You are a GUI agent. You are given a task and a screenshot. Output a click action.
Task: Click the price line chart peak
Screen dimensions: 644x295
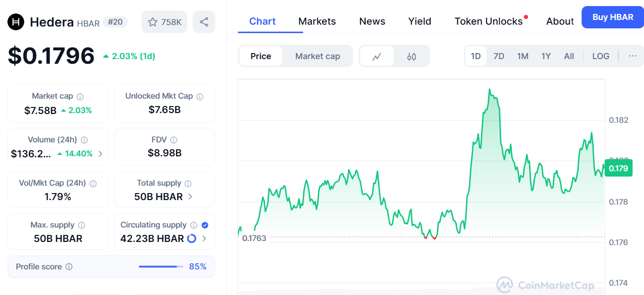[x=489, y=89]
